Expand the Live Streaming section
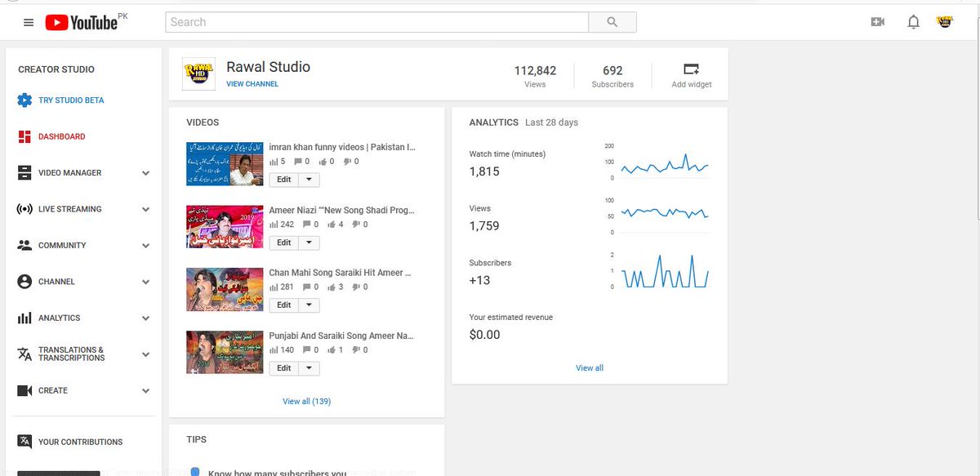The width and height of the screenshot is (980, 476). pos(145,209)
